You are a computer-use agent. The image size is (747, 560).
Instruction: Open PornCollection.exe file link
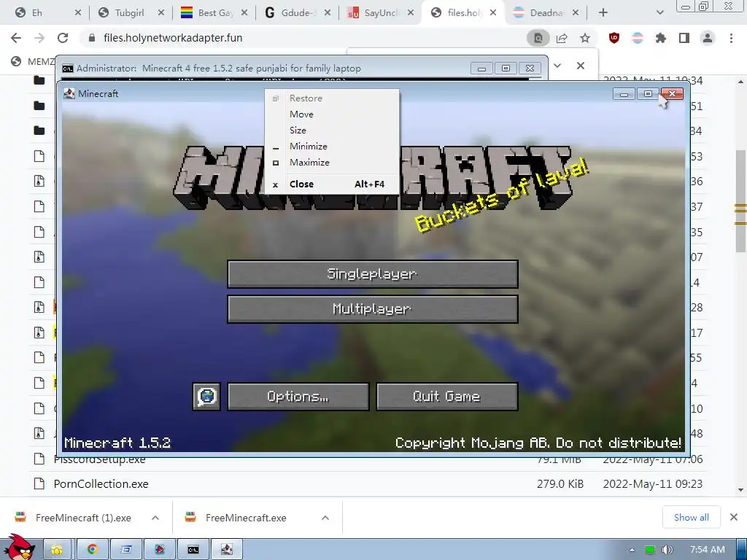[101, 484]
